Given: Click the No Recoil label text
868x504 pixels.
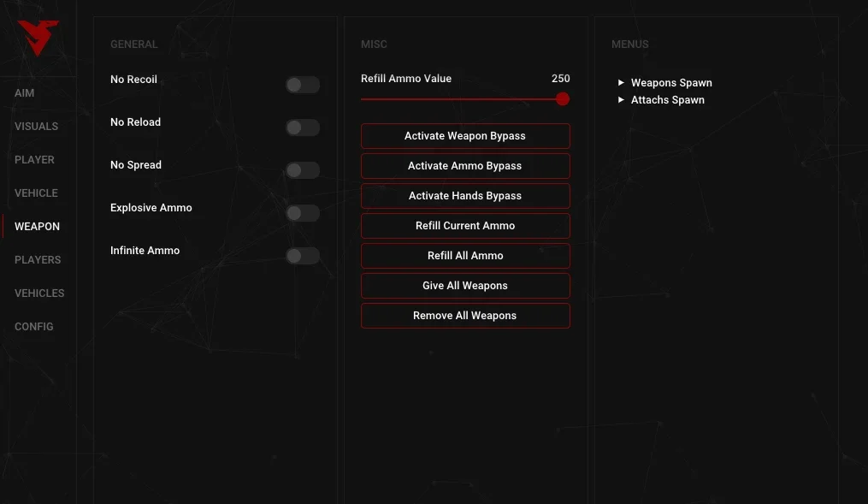Looking at the screenshot, I should [133, 80].
